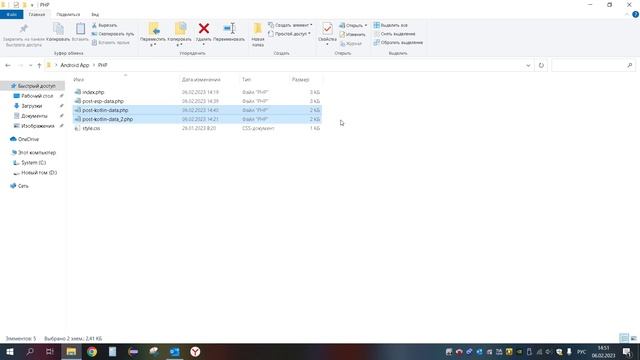
Task: Open Documents in the sidebar
Action: coord(34,116)
